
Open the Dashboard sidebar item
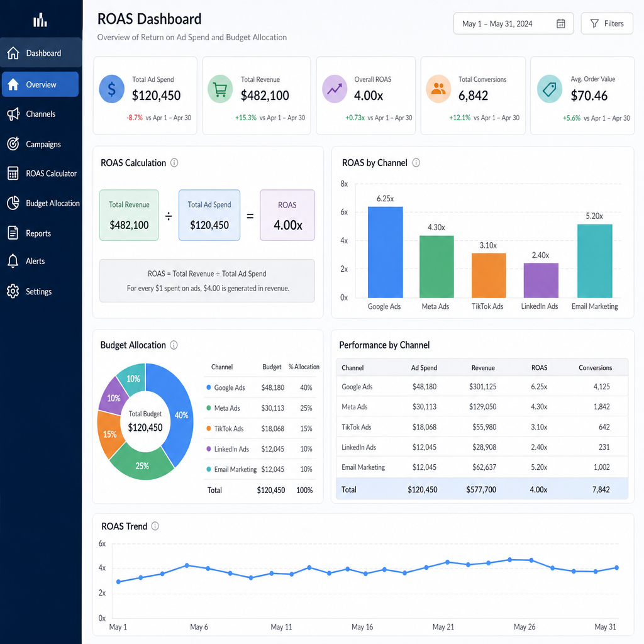click(41, 53)
